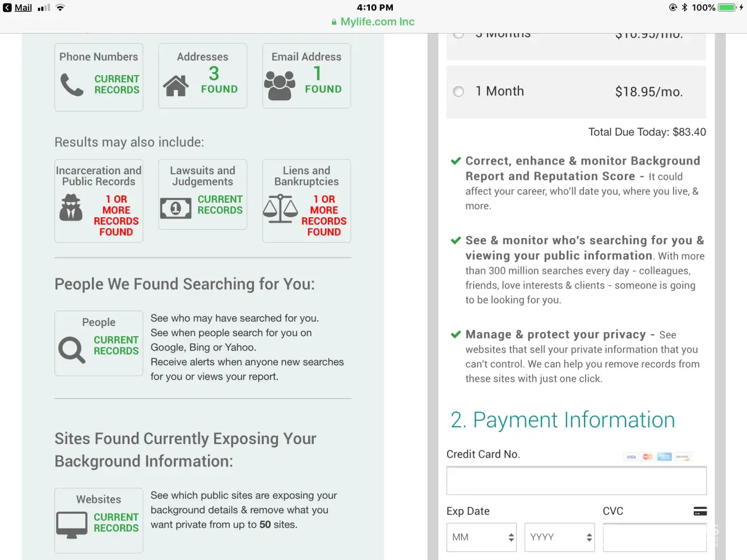
Task: Click the computer monitor Websites icon
Action: pyautogui.click(x=72, y=525)
